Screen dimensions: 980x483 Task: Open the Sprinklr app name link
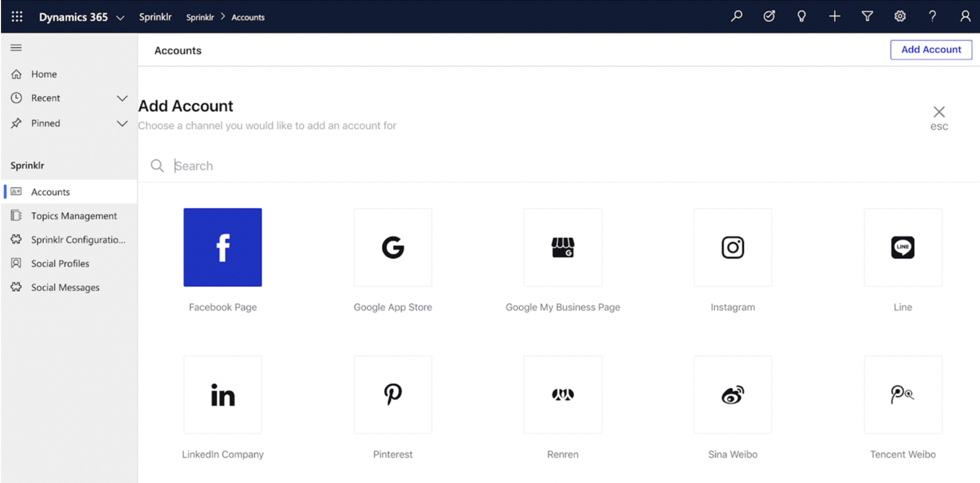pos(155,17)
